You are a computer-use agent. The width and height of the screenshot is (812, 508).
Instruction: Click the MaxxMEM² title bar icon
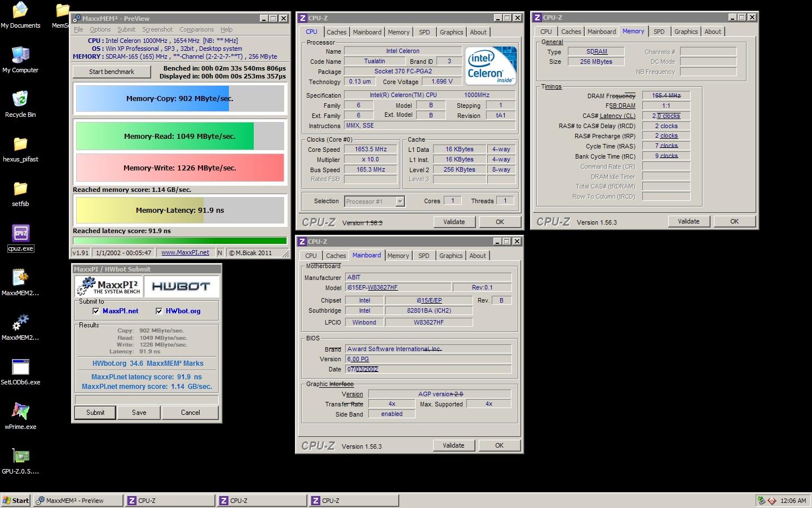pyautogui.click(x=77, y=19)
